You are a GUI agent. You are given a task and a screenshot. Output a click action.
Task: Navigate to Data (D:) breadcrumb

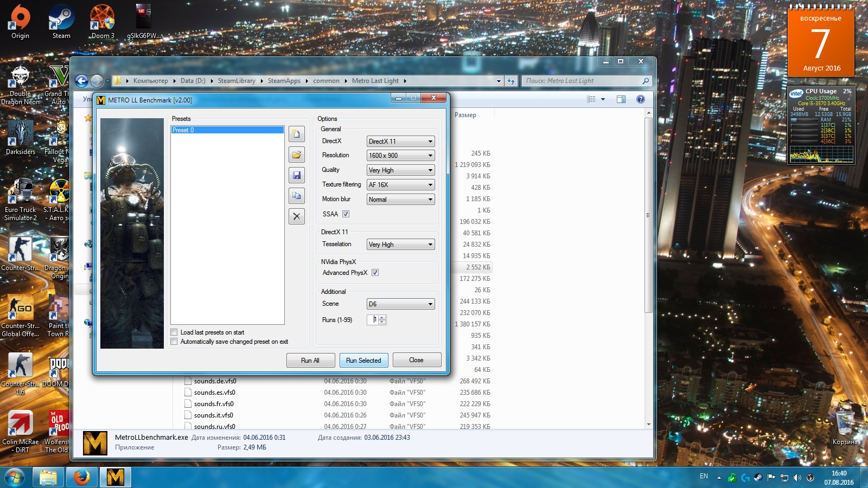click(193, 81)
